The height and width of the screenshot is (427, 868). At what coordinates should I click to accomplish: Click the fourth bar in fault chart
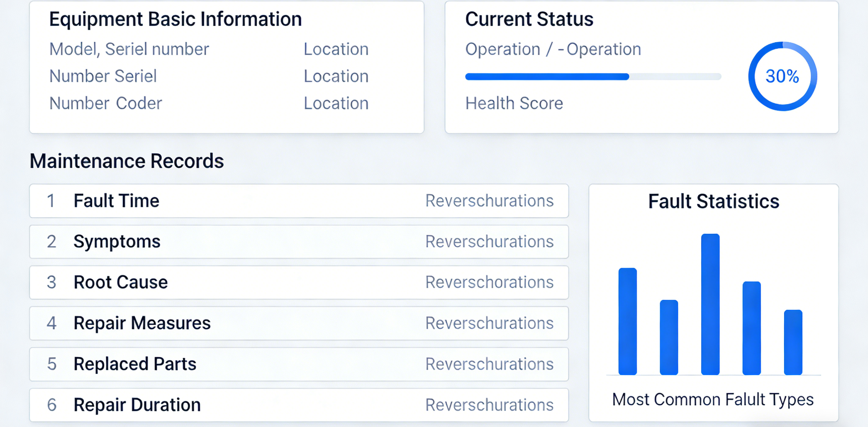click(x=751, y=328)
